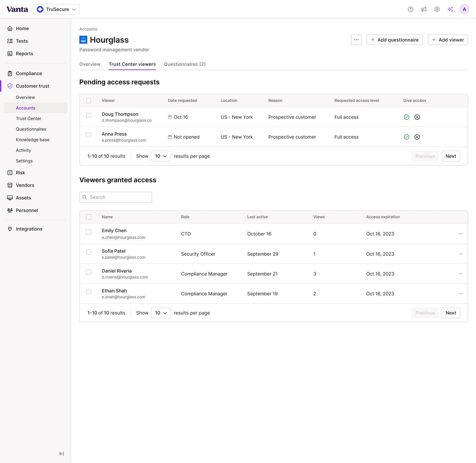Click Next in pending requests pagination

pyautogui.click(x=451, y=156)
